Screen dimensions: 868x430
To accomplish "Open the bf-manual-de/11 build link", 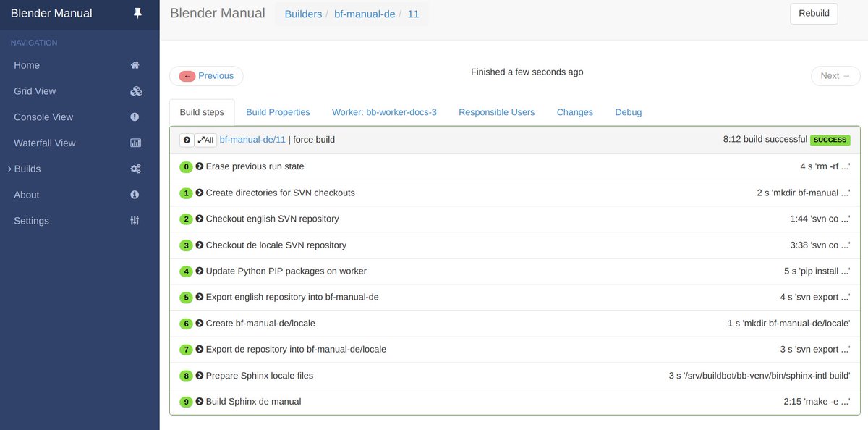I will point(252,140).
